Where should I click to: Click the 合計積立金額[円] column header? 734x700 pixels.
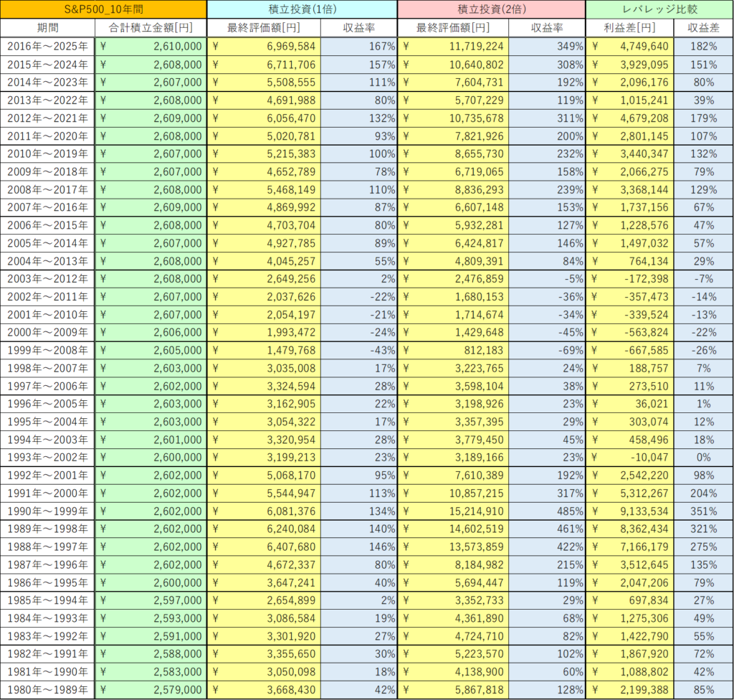(x=151, y=28)
